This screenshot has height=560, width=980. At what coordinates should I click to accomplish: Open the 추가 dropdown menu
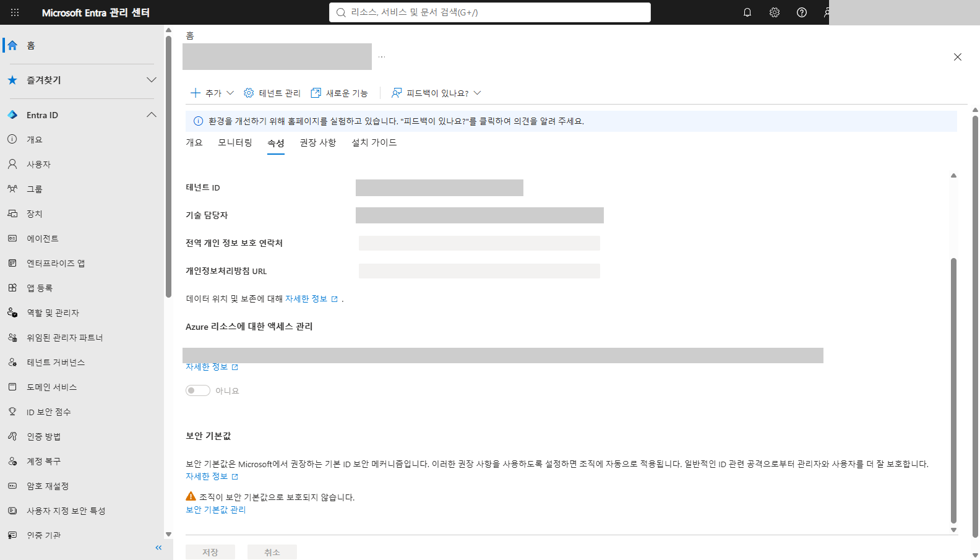pos(212,93)
